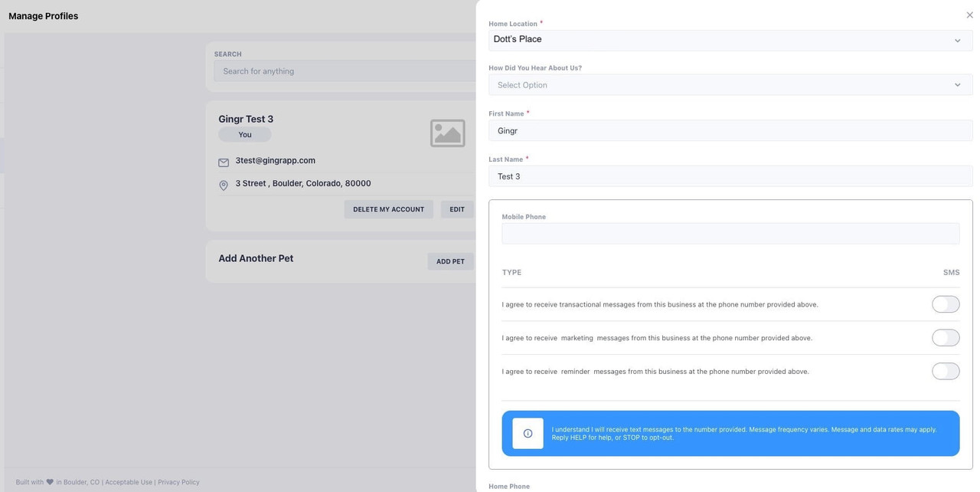Click the Edit profile button
This screenshot has width=980, height=492.
[457, 209]
